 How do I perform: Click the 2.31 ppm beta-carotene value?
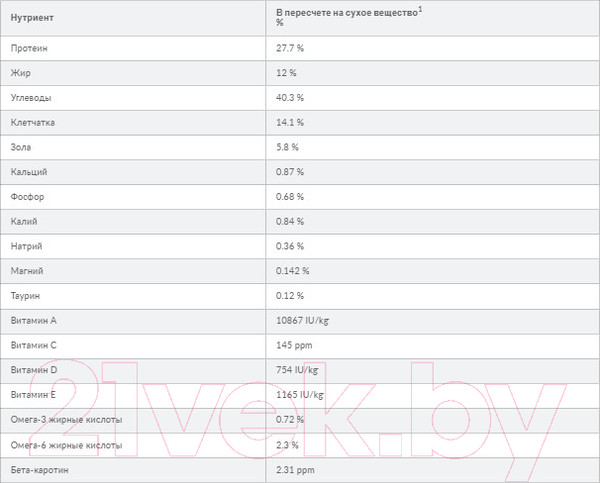click(295, 468)
